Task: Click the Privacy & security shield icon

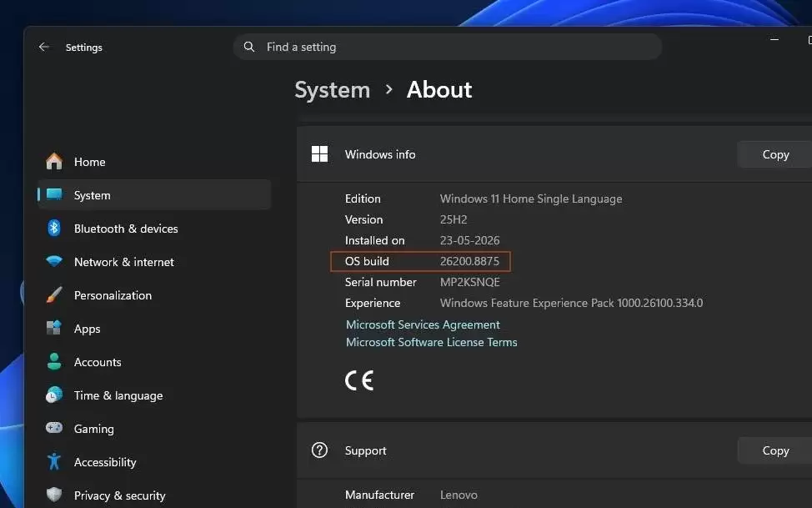Action: pos(54,495)
